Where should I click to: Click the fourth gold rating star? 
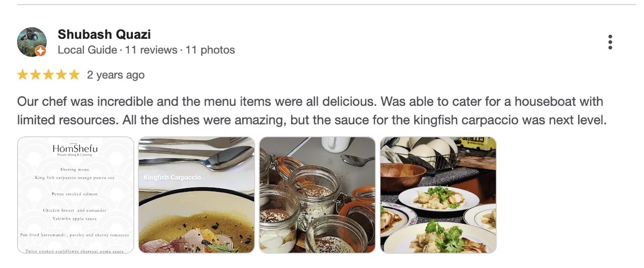tap(61, 75)
